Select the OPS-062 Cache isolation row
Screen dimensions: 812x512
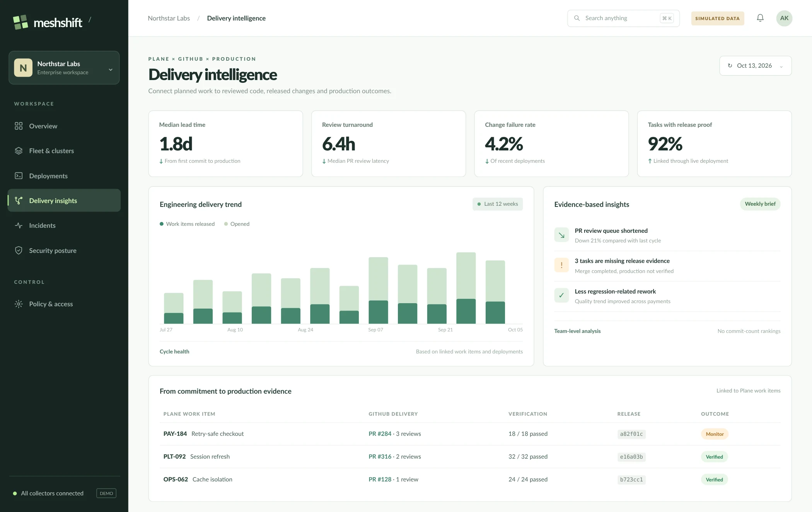pyautogui.click(x=470, y=480)
